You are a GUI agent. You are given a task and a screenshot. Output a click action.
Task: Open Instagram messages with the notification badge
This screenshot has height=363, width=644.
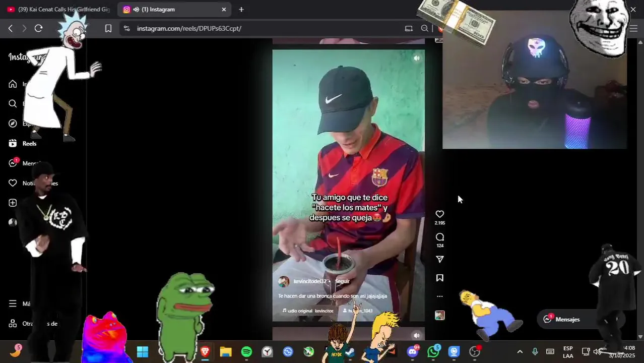tap(14, 163)
